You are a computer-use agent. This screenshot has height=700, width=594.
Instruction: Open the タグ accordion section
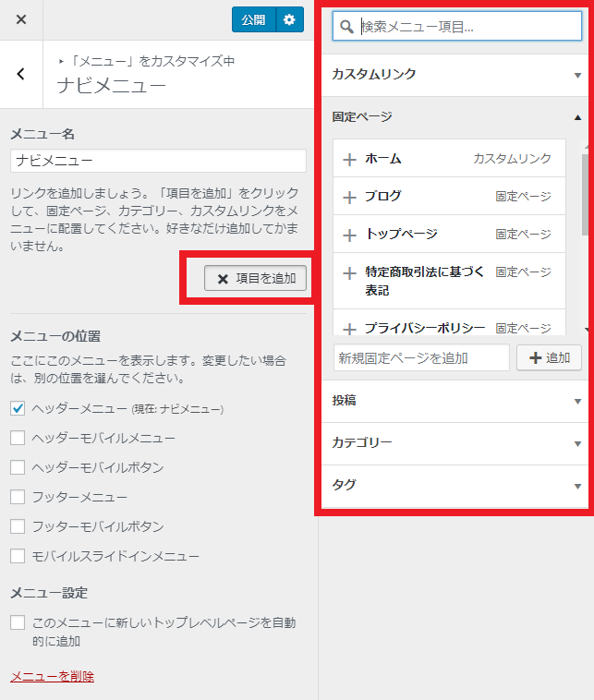456,485
